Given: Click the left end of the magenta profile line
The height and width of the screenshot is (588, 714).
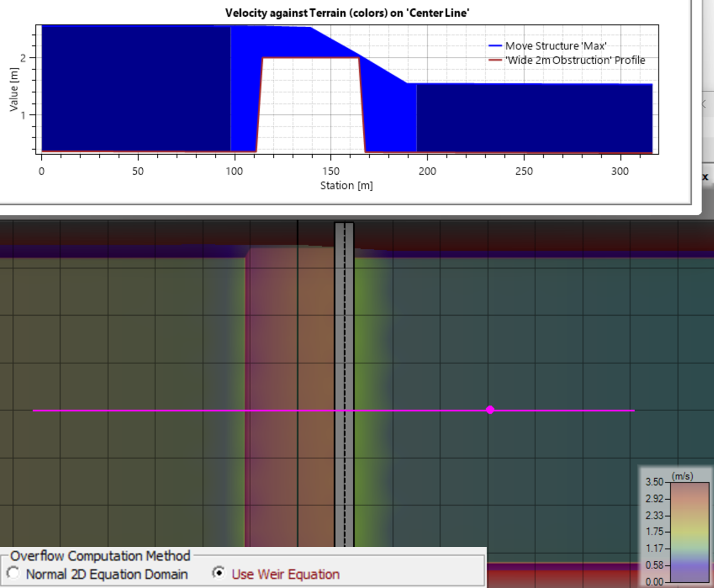Looking at the screenshot, I should click(34, 410).
